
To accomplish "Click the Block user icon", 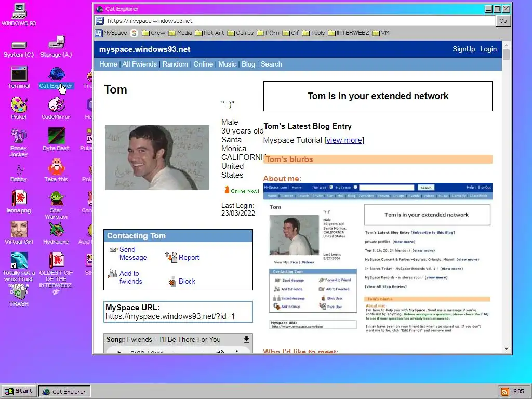I will point(172,281).
